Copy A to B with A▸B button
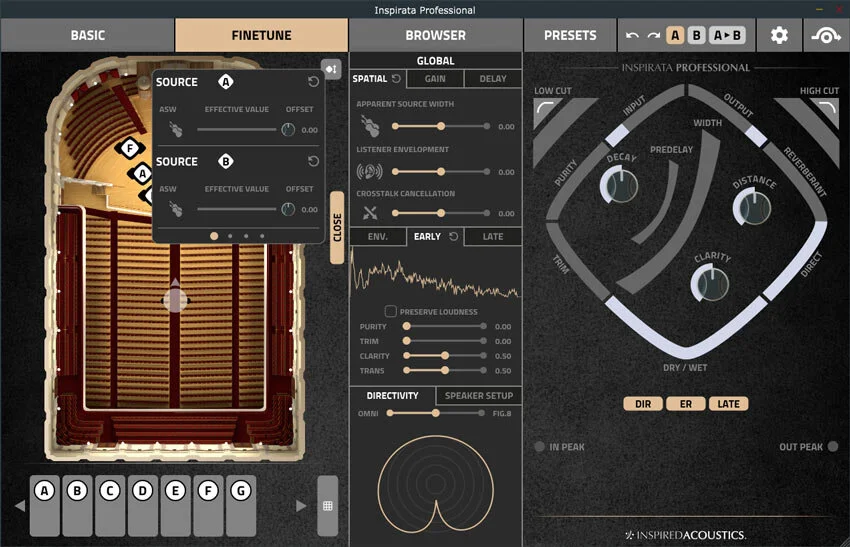Screen dimensions: 850x547 click(727, 35)
